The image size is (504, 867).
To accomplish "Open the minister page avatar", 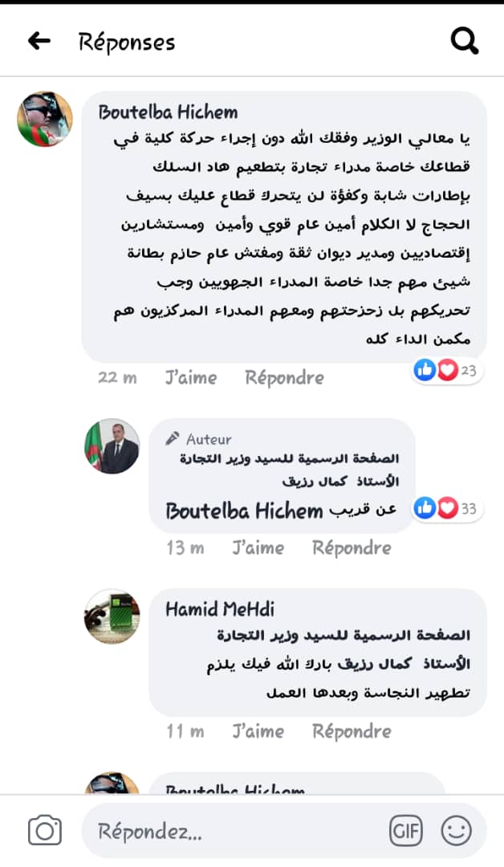I will coord(112,446).
